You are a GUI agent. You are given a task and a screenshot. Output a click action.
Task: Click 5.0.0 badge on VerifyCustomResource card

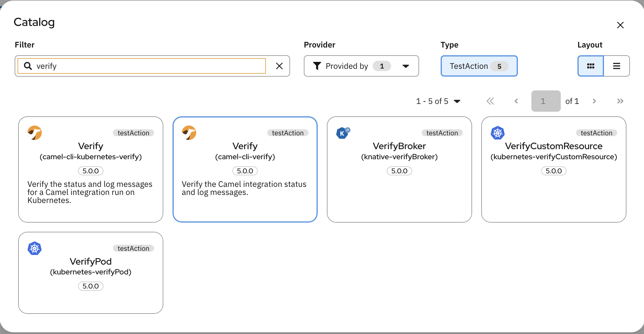point(554,171)
